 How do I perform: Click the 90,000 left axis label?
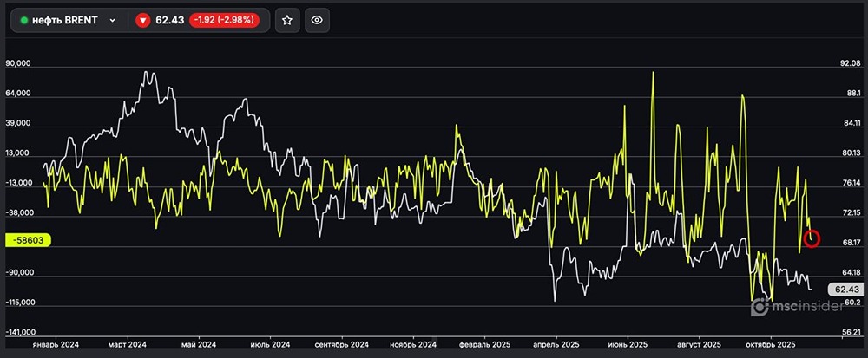[18, 63]
